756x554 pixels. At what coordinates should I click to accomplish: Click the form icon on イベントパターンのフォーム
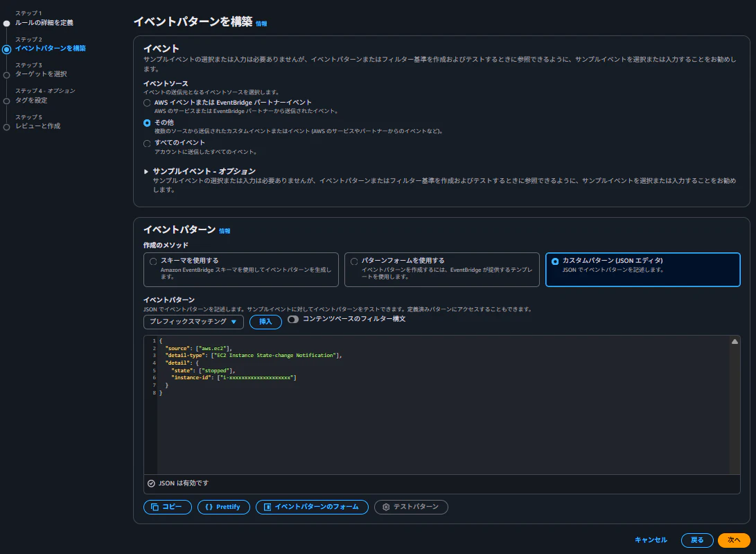click(x=267, y=507)
